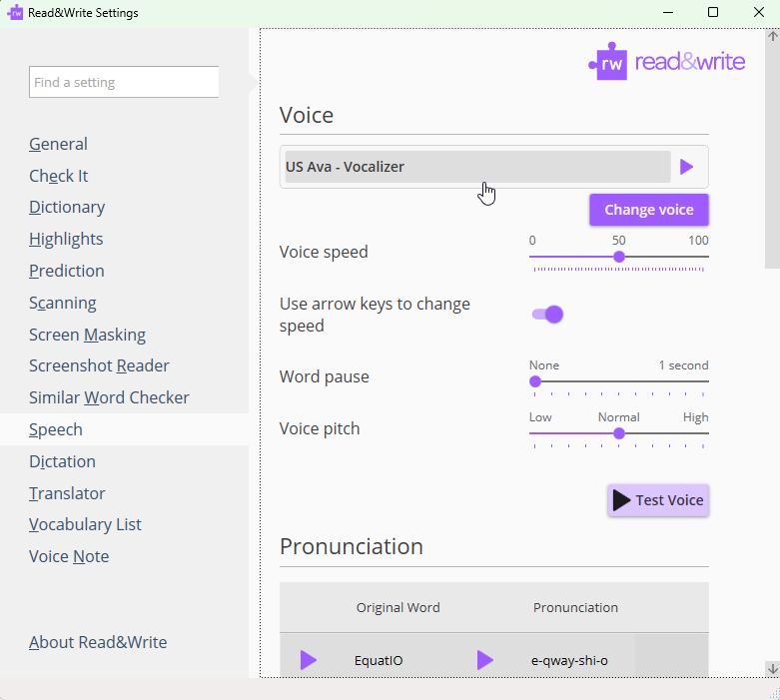The height and width of the screenshot is (700, 780).
Task: Click the Voice speed slider
Action: 619,257
